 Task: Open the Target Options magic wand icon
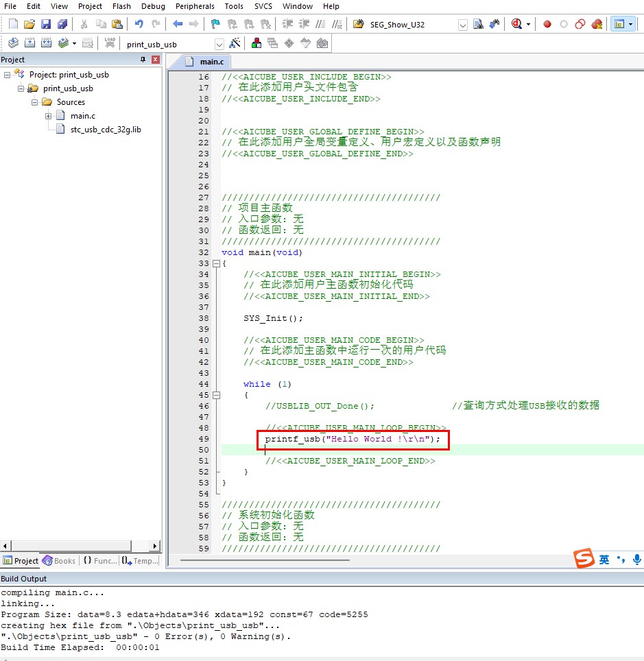pyautogui.click(x=235, y=43)
